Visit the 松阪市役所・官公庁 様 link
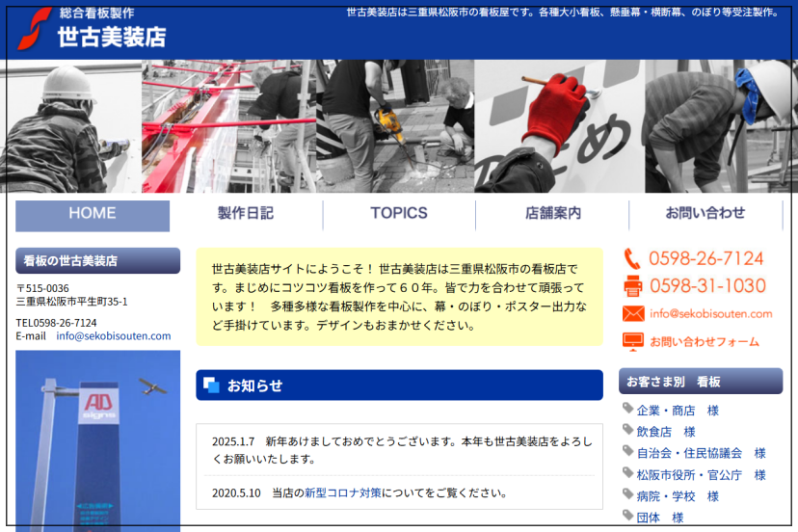 pyautogui.click(x=701, y=475)
